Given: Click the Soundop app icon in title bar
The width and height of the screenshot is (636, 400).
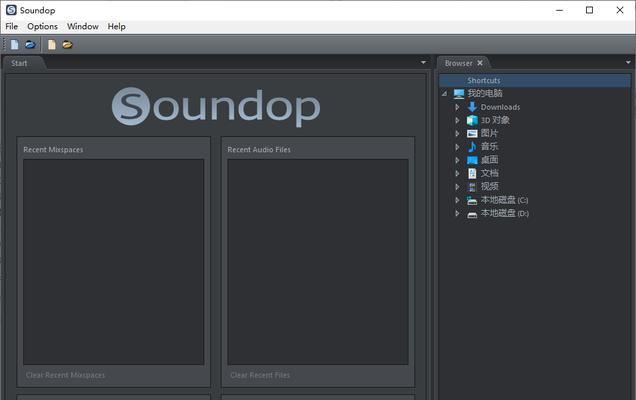Looking at the screenshot, I should click(11, 10).
